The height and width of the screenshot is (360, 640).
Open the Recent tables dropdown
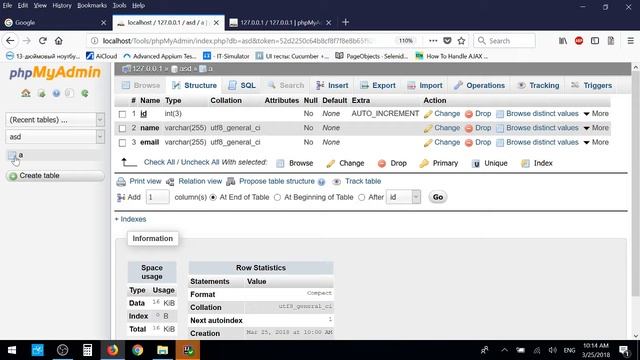click(x=55, y=120)
